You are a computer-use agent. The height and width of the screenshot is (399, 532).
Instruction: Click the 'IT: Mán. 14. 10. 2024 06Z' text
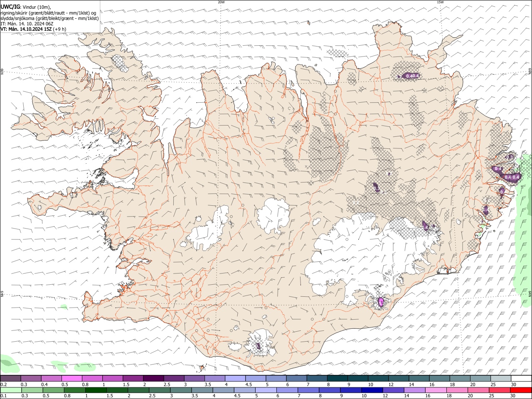[27, 24]
